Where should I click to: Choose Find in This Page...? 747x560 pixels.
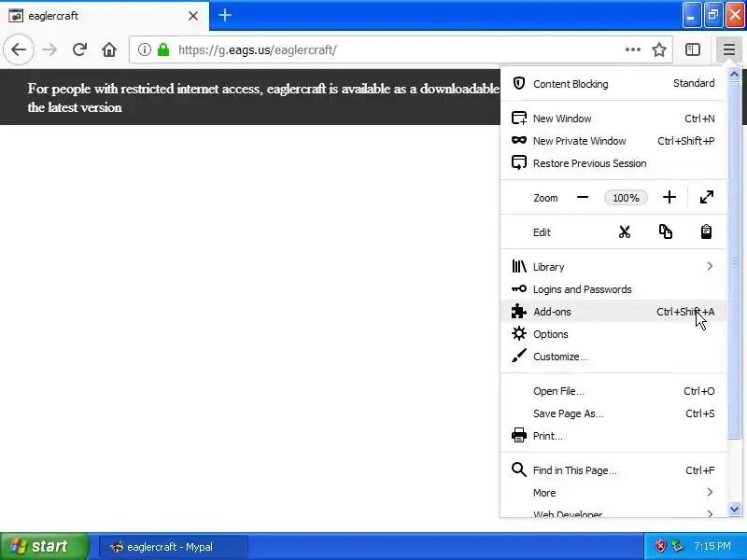pyautogui.click(x=613, y=470)
